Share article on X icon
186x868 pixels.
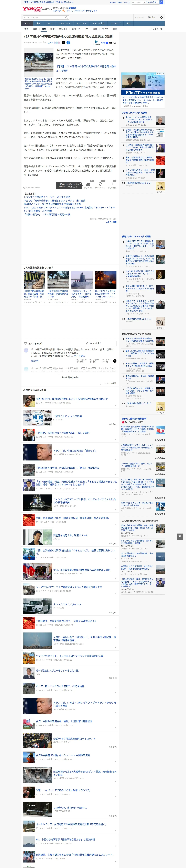[x=63, y=43]
